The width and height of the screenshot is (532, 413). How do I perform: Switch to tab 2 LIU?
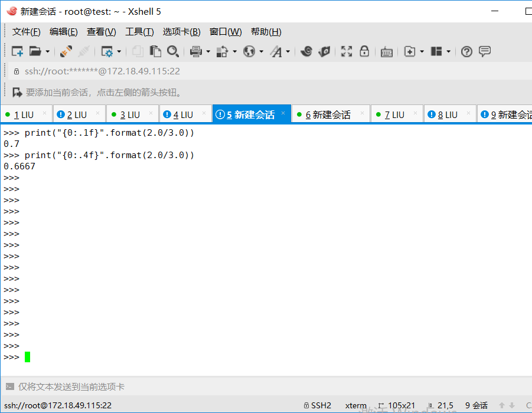click(79, 114)
